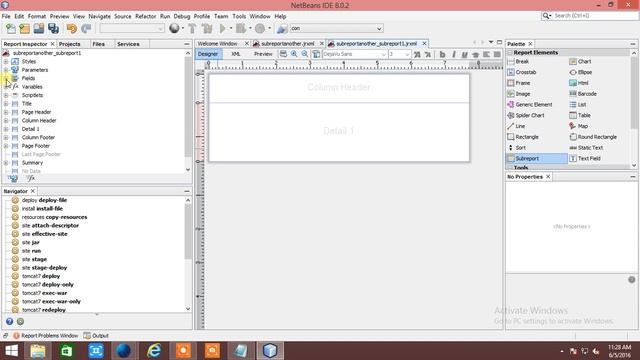Click the Run Project play icon
640x360 pixels.
click(x=223, y=28)
